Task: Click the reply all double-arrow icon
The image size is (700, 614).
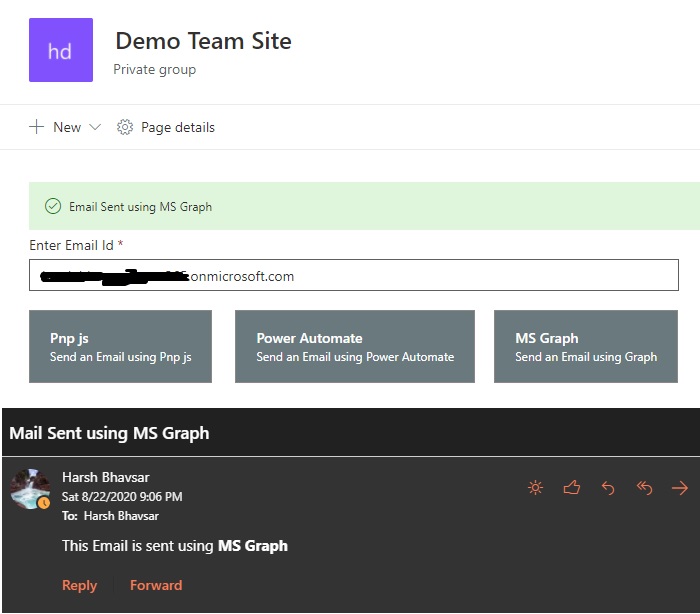Action: (x=644, y=488)
